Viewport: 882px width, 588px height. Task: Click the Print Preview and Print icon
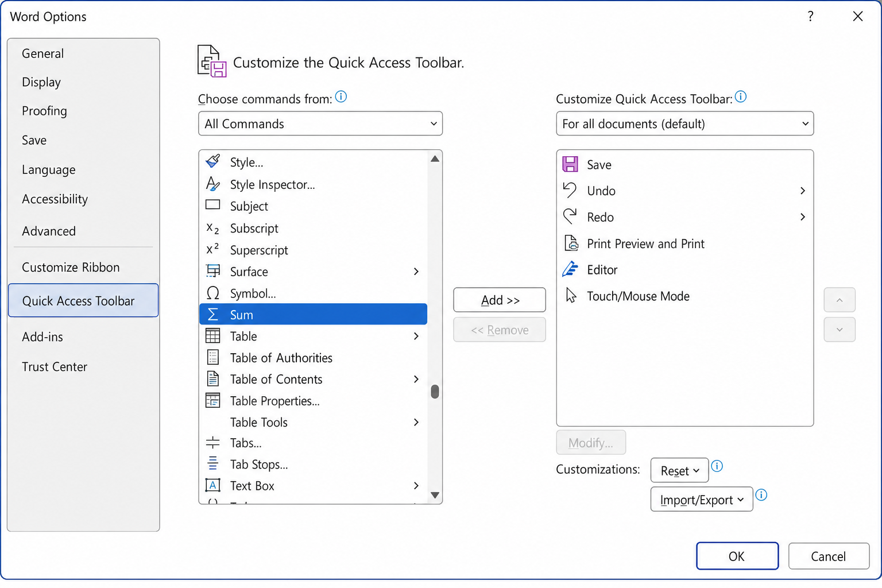tap(571, 243)
